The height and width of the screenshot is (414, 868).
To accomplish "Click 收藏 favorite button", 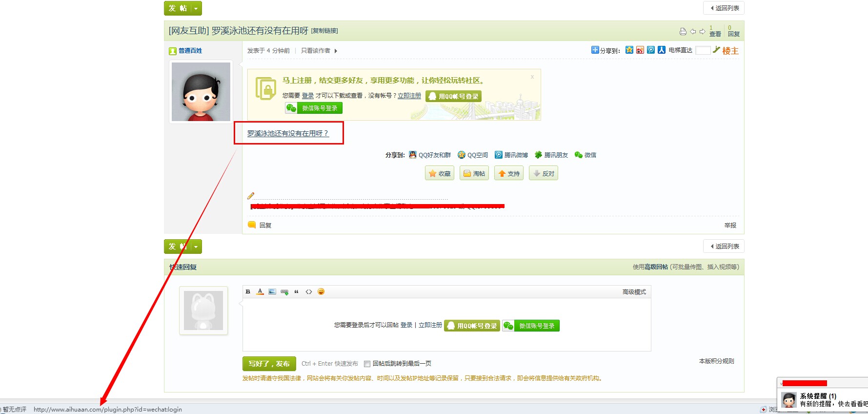I will (440, 173).
